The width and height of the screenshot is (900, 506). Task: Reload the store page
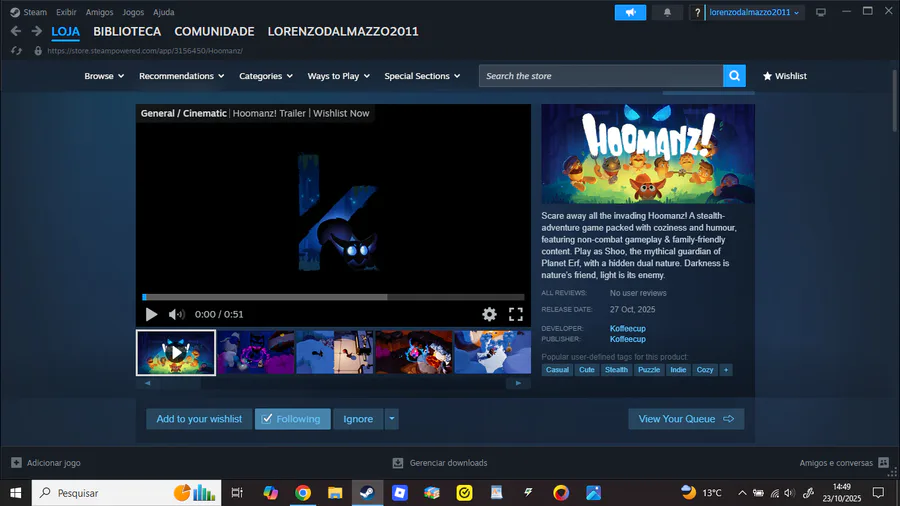(x=16, y=51)
